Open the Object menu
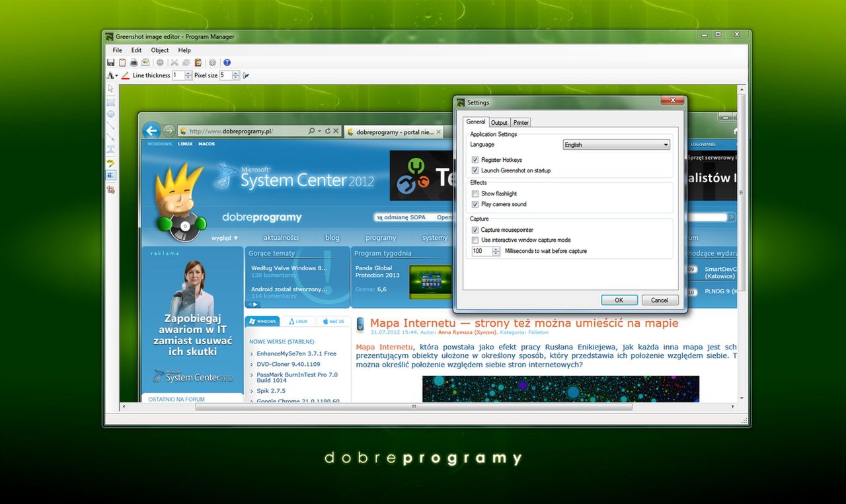This screenshot has height=504, width=846. 160,50
